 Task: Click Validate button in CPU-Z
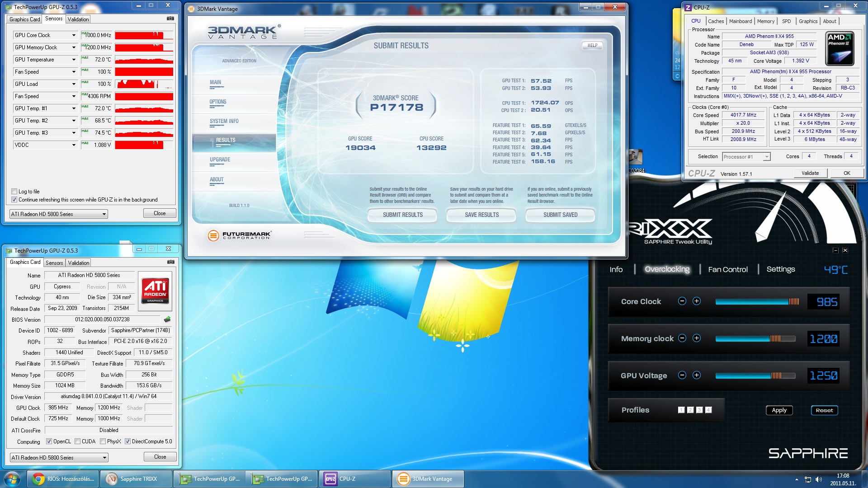tap(810, 173)
